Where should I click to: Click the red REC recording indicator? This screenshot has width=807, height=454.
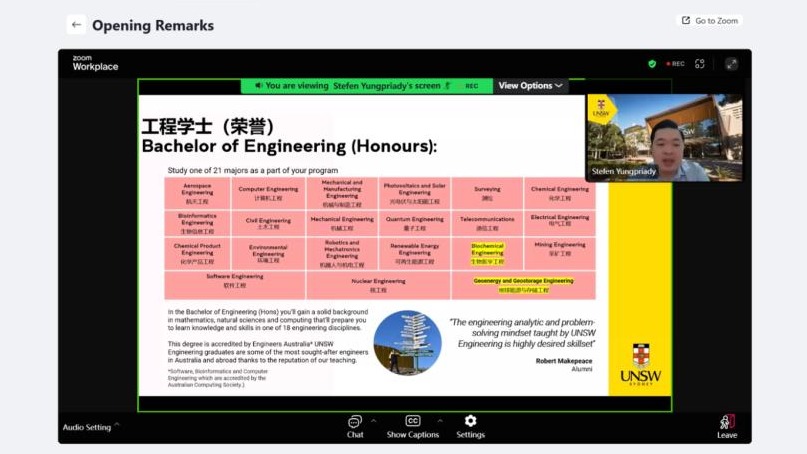tap(676, 64)
